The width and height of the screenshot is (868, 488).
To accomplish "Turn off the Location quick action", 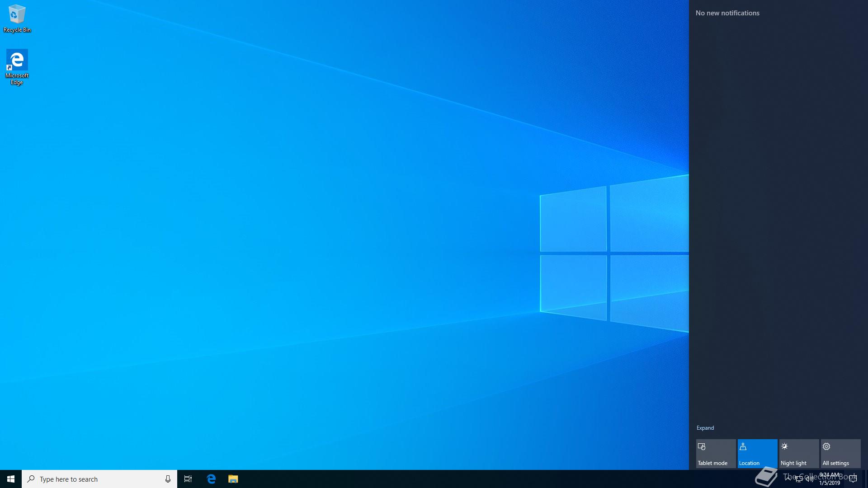I will point(757,454).
